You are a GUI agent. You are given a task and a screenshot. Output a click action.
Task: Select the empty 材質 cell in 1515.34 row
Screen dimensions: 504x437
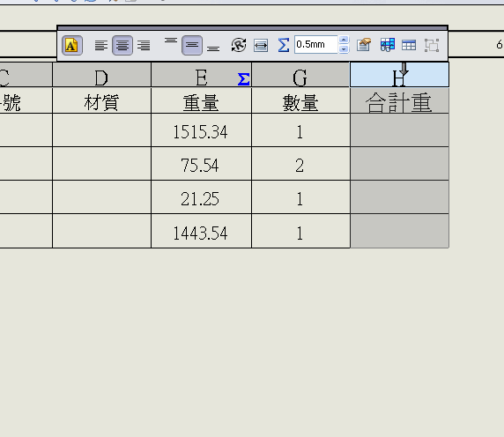(x=101, y=130)
